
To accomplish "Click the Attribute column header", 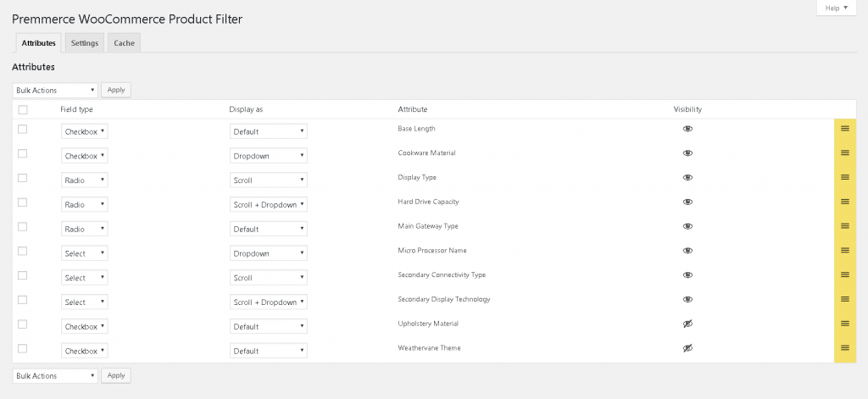I will click(x=413, y=109).
